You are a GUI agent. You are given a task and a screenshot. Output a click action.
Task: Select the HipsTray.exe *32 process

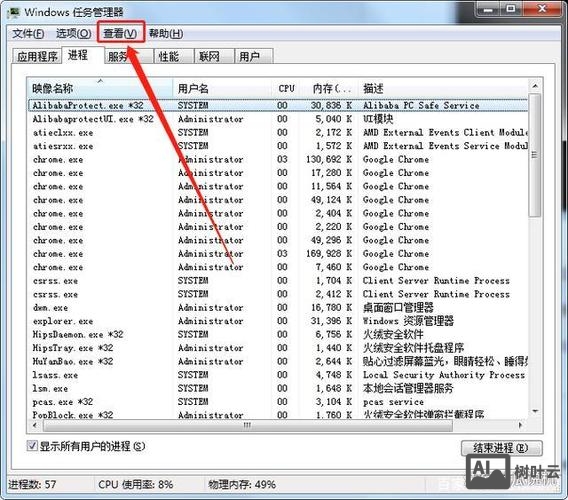pos(278,348)
